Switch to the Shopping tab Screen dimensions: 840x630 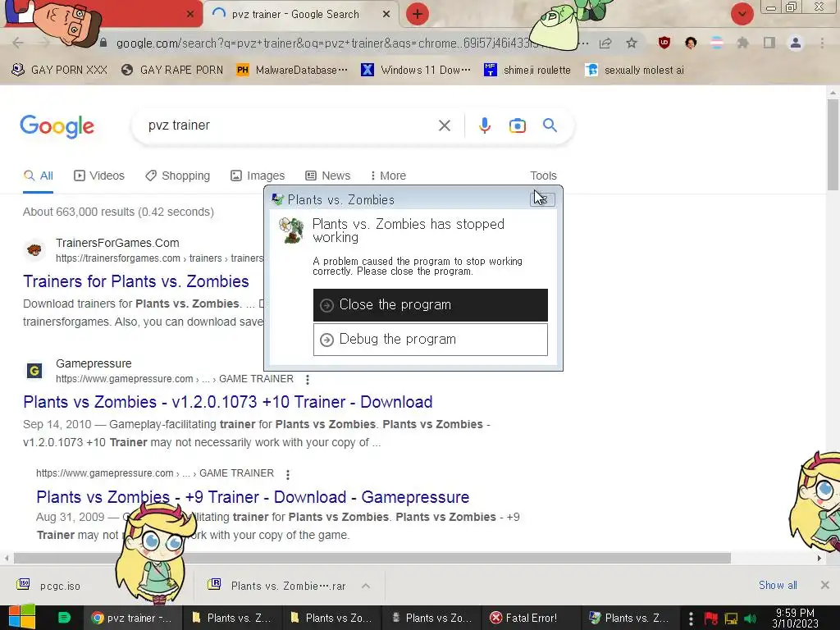click(x=177, y=176)
